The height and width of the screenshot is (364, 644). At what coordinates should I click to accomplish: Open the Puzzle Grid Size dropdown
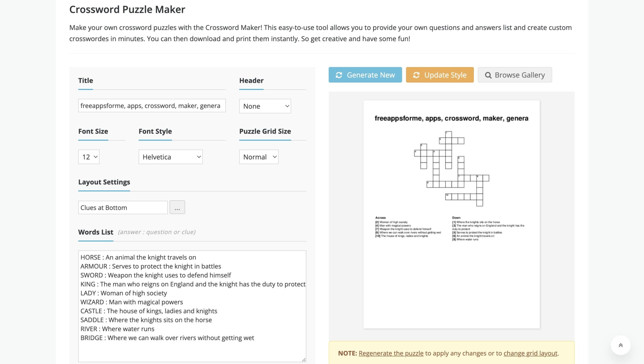click(258, 157)
